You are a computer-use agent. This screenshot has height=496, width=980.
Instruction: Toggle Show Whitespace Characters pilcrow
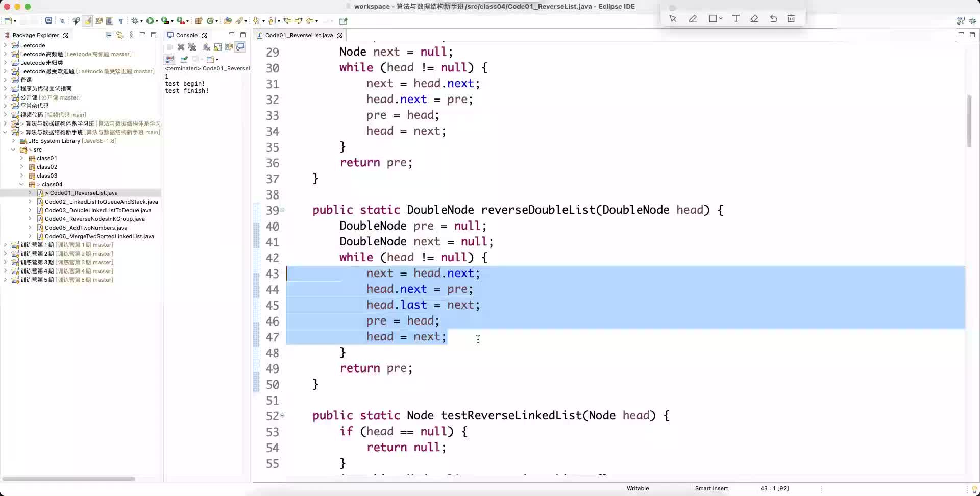121,21
